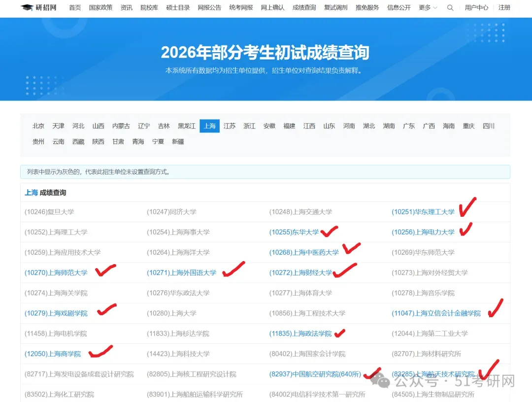Select the 云南 province tab

pyautogui.click(x=58, y=141)
